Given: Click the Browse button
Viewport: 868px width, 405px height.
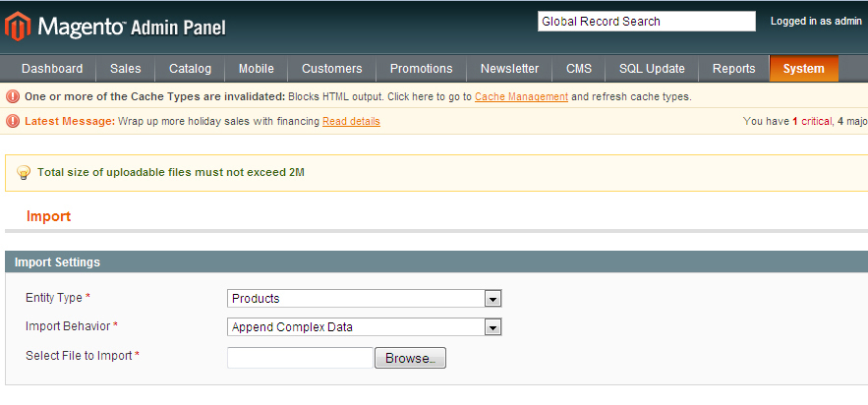Looking at the screenshot, I should 410,358.
